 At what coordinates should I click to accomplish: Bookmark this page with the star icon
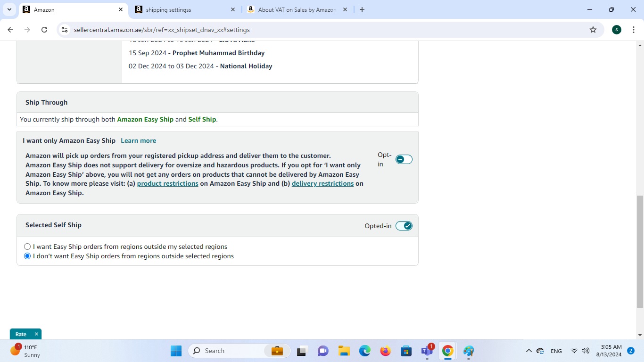click(593, 30)
